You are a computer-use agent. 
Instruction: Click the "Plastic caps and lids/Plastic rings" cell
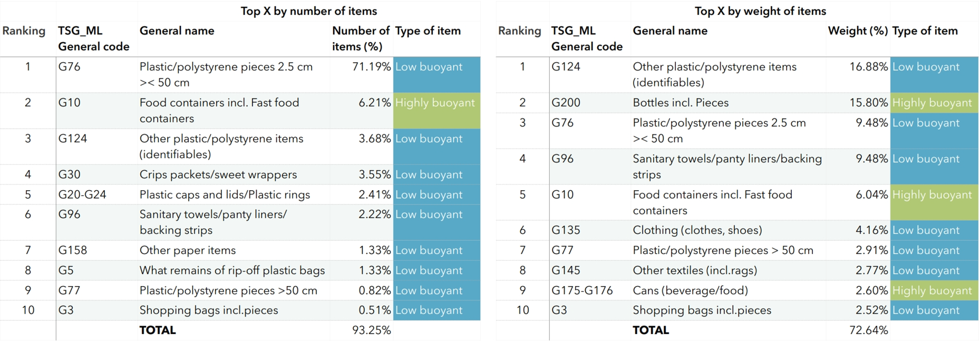click(225, 194)
